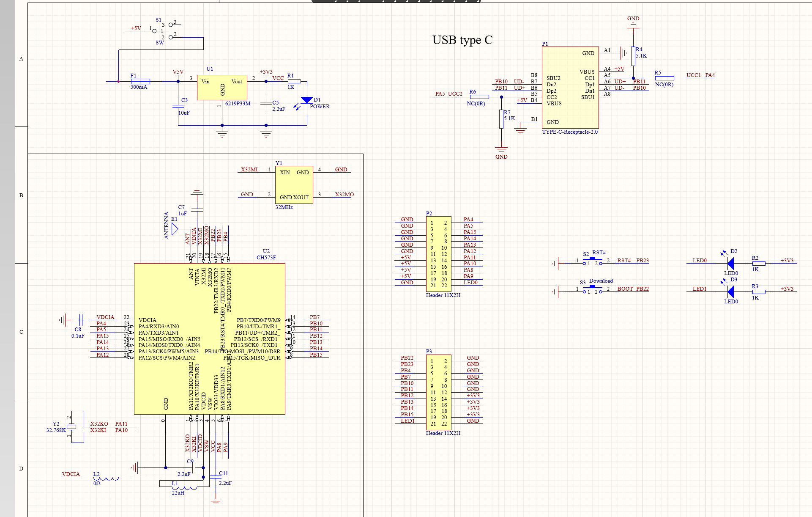Select resistor R4 5.1K symbol

[633, 56]
